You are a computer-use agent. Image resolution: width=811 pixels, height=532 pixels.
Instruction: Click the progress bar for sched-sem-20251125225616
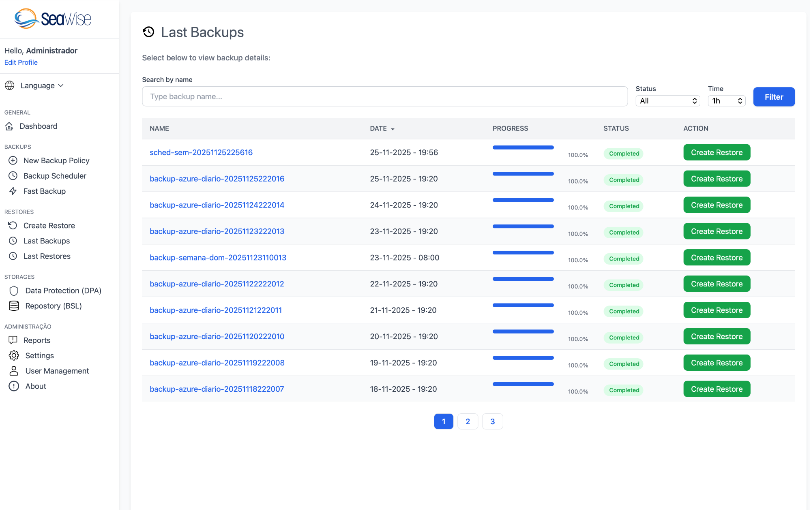(x=523, y=147)
